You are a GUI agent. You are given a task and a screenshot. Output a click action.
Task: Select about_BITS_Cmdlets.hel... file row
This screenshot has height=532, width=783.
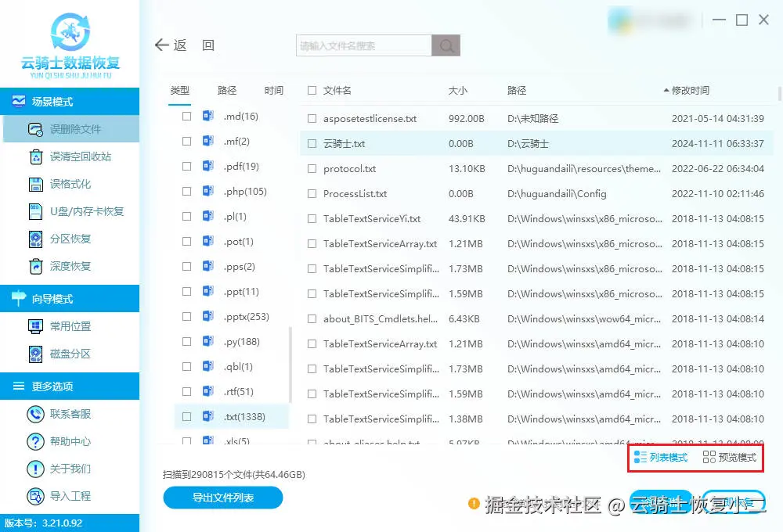pos(537,319)
